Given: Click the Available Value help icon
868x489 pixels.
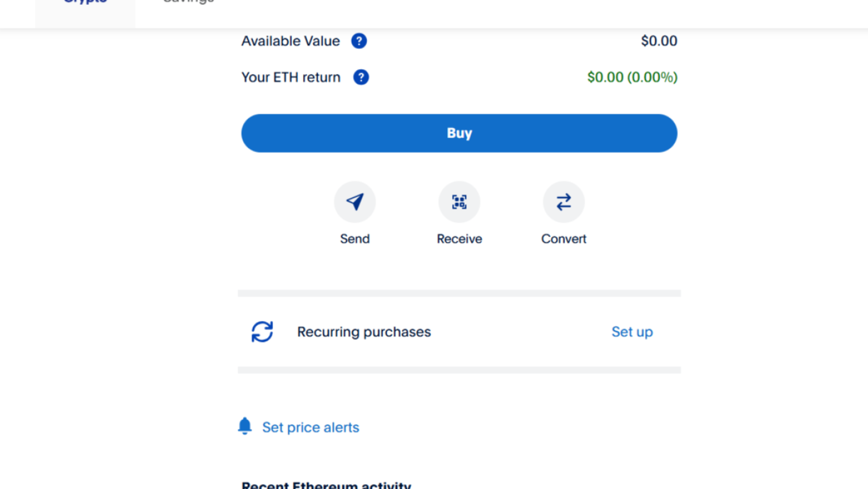Looking at the screenshot, I should click(359, 41).
